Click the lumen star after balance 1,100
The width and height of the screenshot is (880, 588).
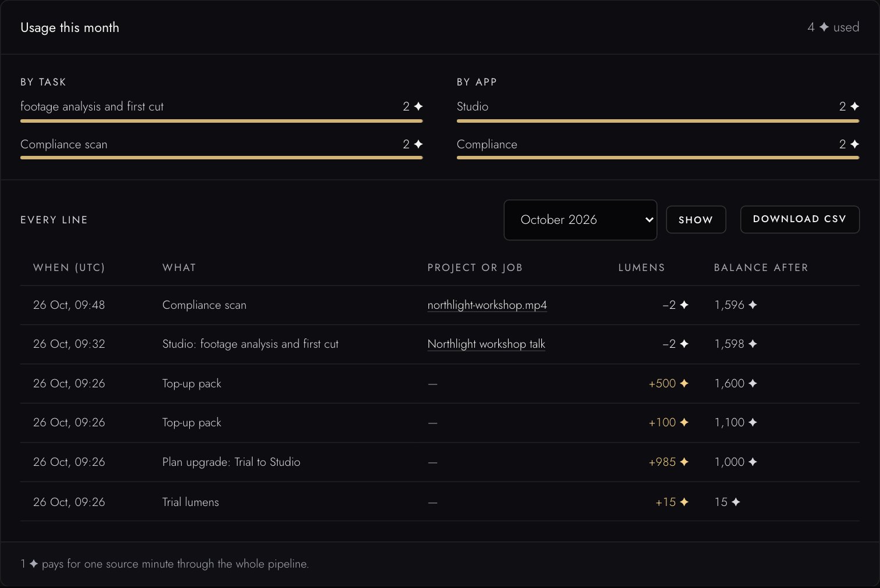tap(753, 422)
